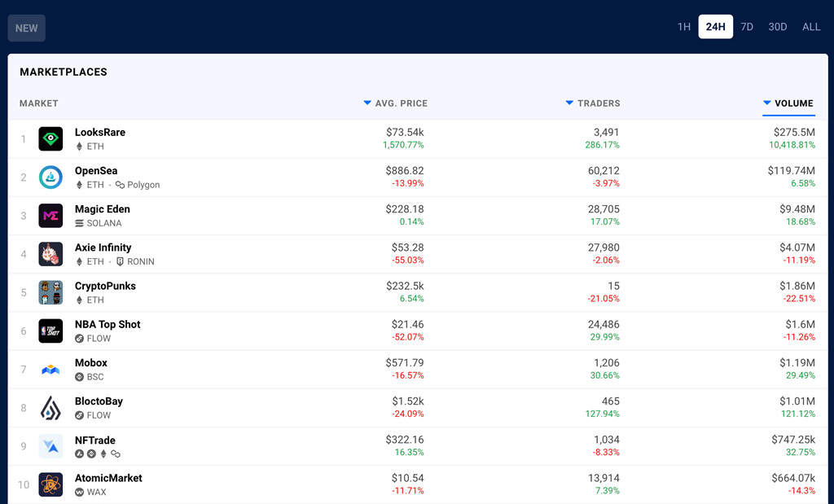The width and height of the screenshot is (834, 504).
Task: Click the Solana chain icon under Magic Eden
Action: point(79,223)
